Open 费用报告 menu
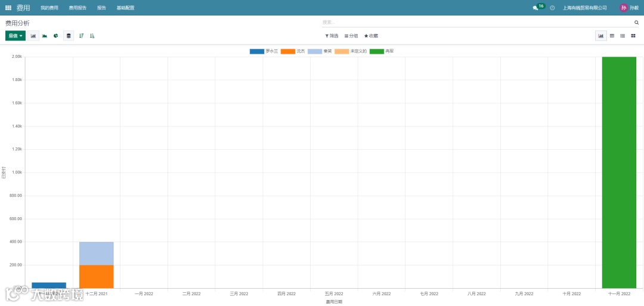The width and height of the screenshot is (644, 306). (x=78, y=8)
